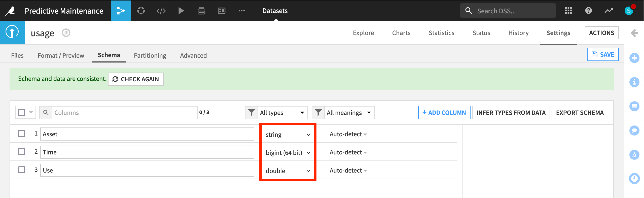The image size is (644, 198).
Task: Focus the Search DSS field
Action: pyautogui.click(x=508, y=11)
